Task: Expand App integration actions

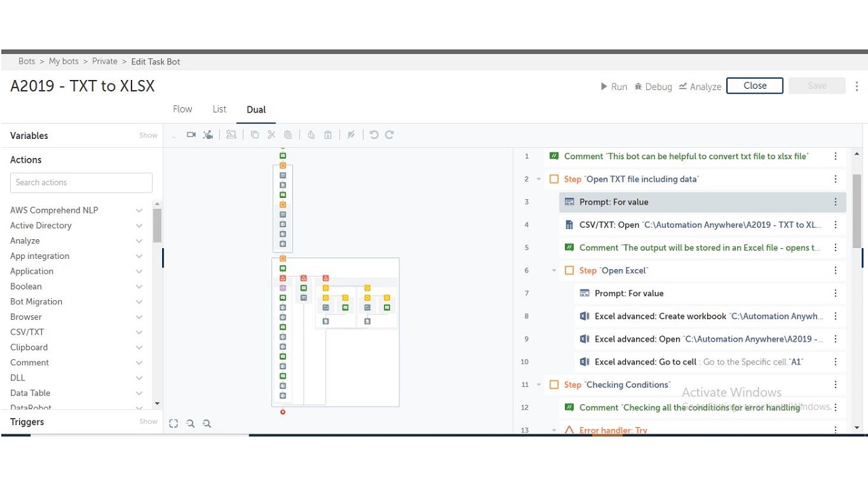Action: [x=139, y=256]
